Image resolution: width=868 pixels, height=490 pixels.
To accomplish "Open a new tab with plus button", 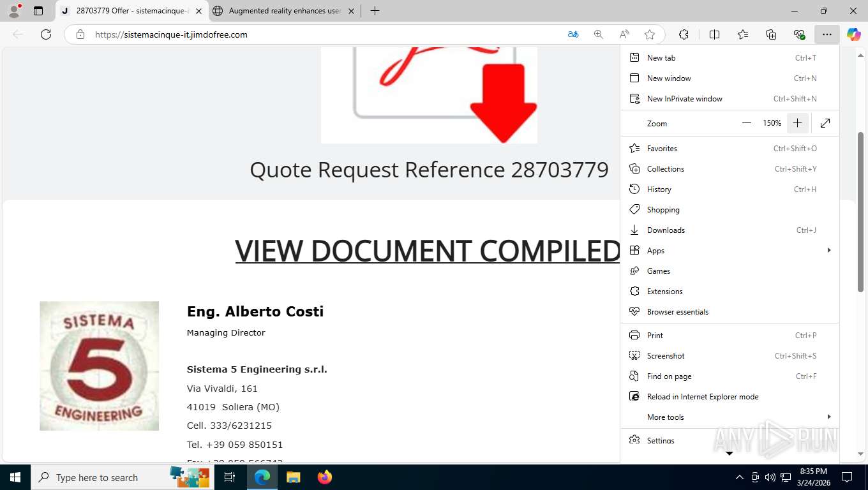I will (375, 11).
